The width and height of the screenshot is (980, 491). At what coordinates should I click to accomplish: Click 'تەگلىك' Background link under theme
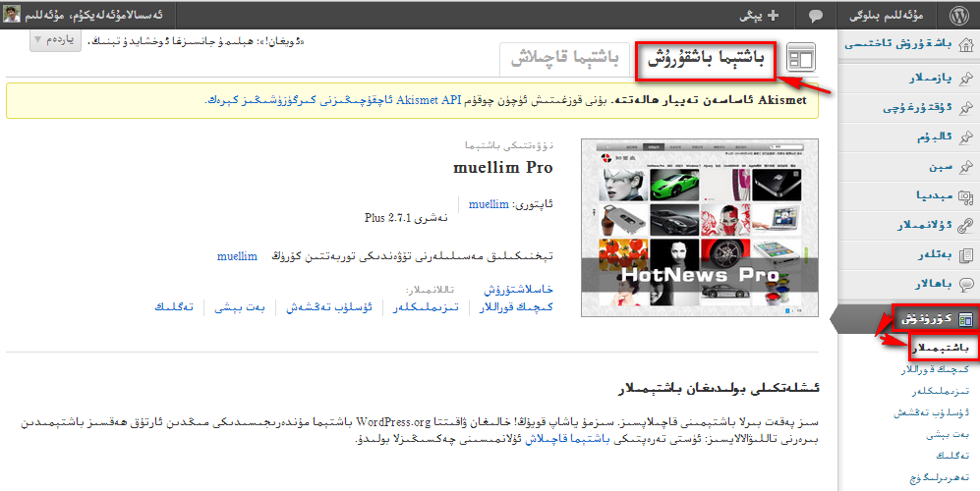pos(174,307)
